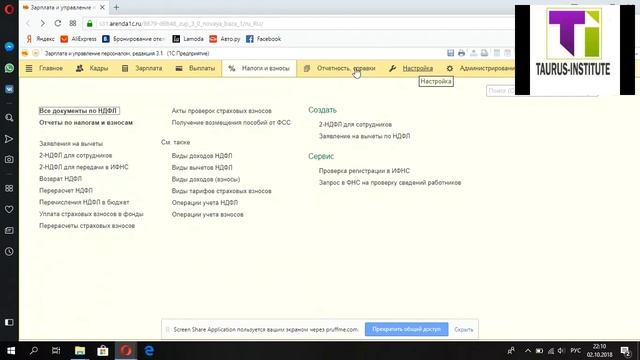This screenshot has height=360, width=640.
Task: Open Проверка регистрации в ИФНС service
Action: [364, 171]
